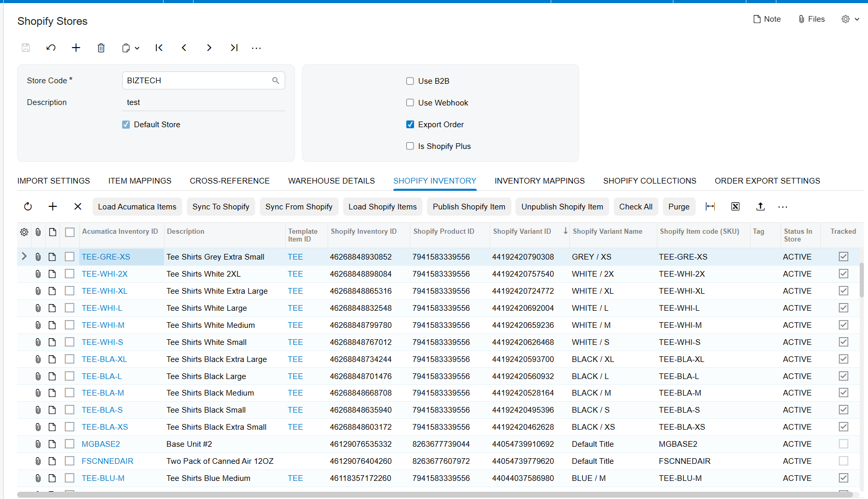Click the Load Acumatica Items button
Image resolution: width=868 pixels, height=499 pixels.
click(137, 207)
